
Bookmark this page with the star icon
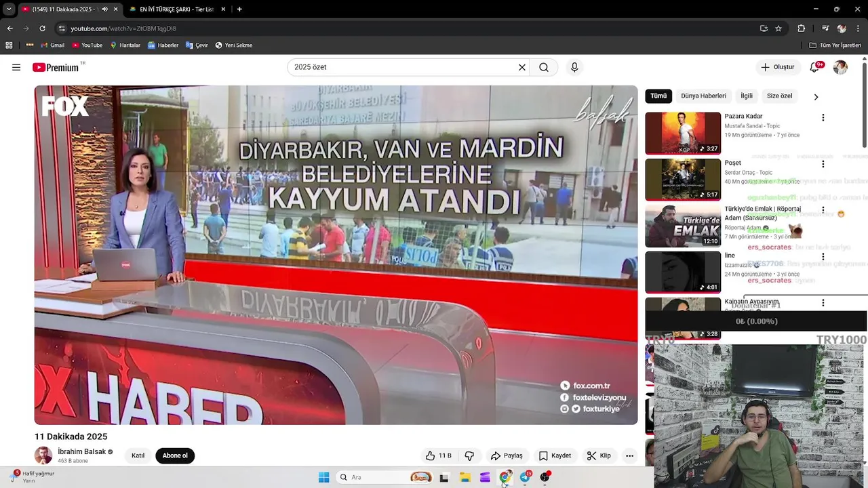(x=778, y=28)
